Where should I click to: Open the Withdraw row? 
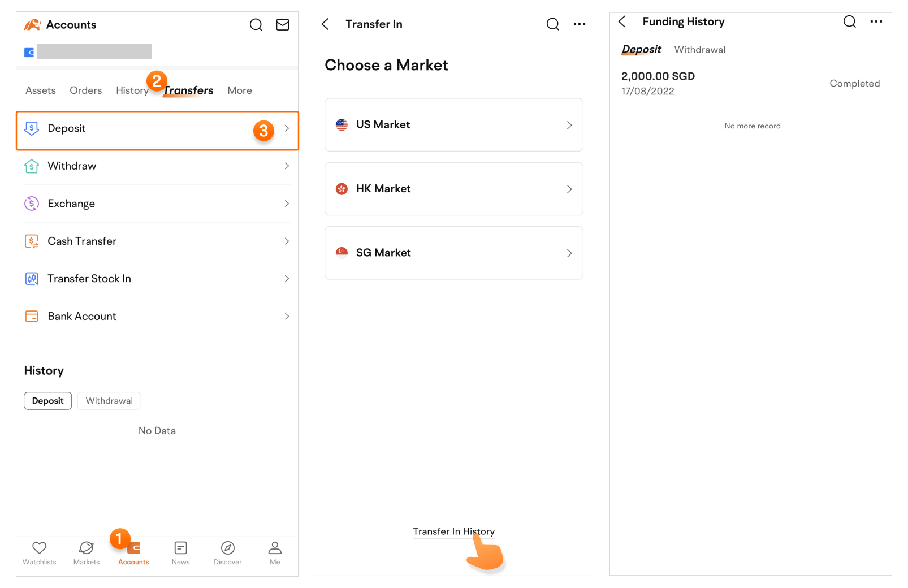click(157, 166)
